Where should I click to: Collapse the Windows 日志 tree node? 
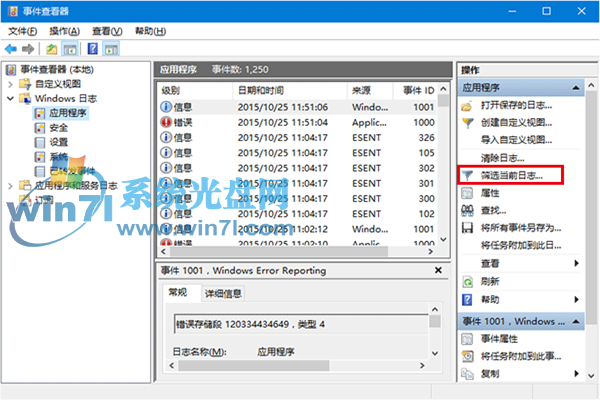[11, 99]
